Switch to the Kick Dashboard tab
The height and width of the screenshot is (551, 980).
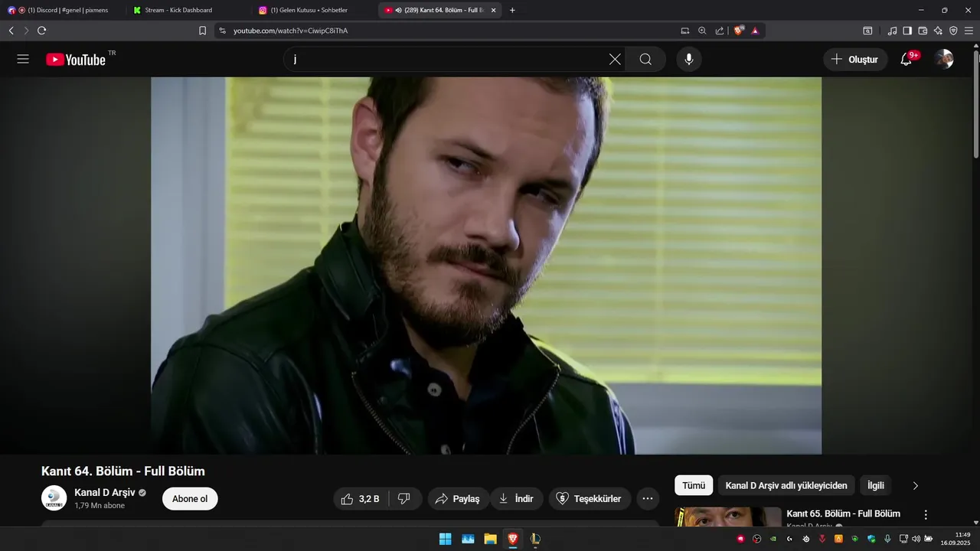(188, 10)
